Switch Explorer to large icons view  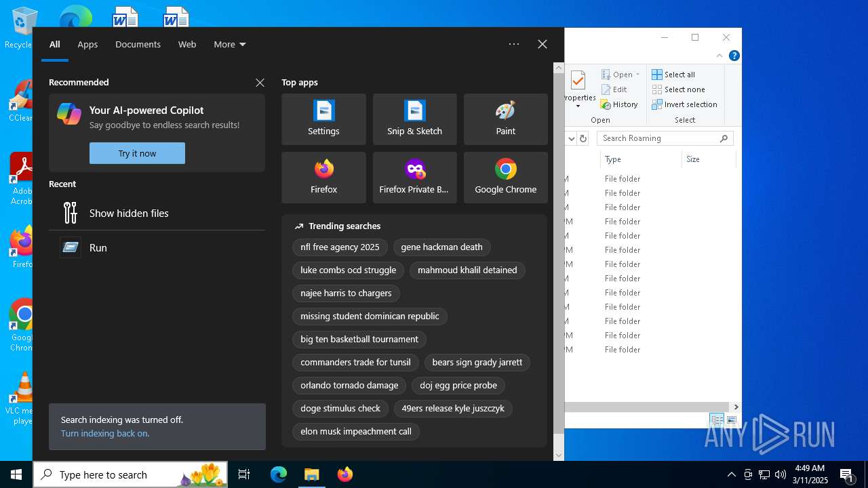point(731,420)
